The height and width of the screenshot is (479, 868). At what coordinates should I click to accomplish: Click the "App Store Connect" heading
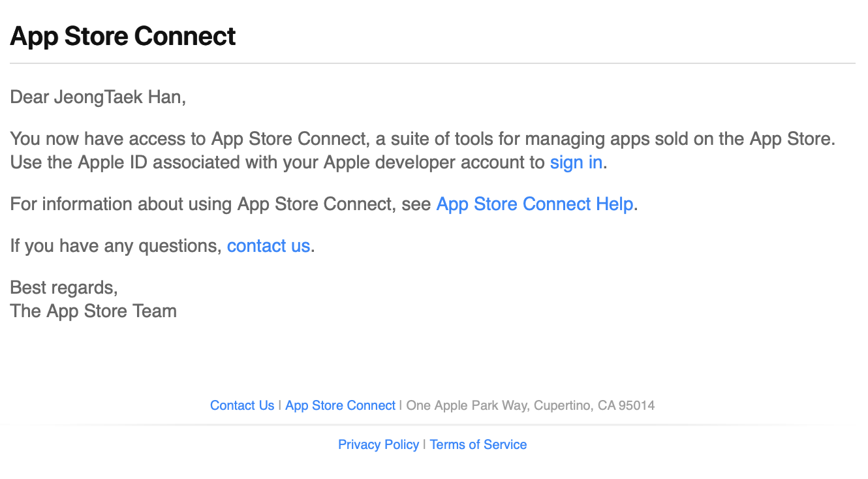(x=123, y=36)
